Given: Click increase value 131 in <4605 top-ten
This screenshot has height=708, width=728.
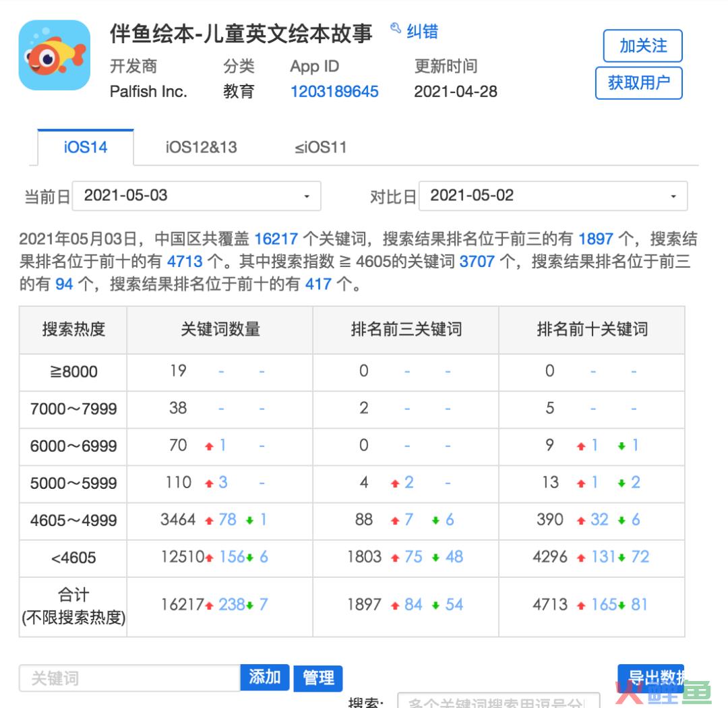Looking at the screenshot, I should 604,556.
